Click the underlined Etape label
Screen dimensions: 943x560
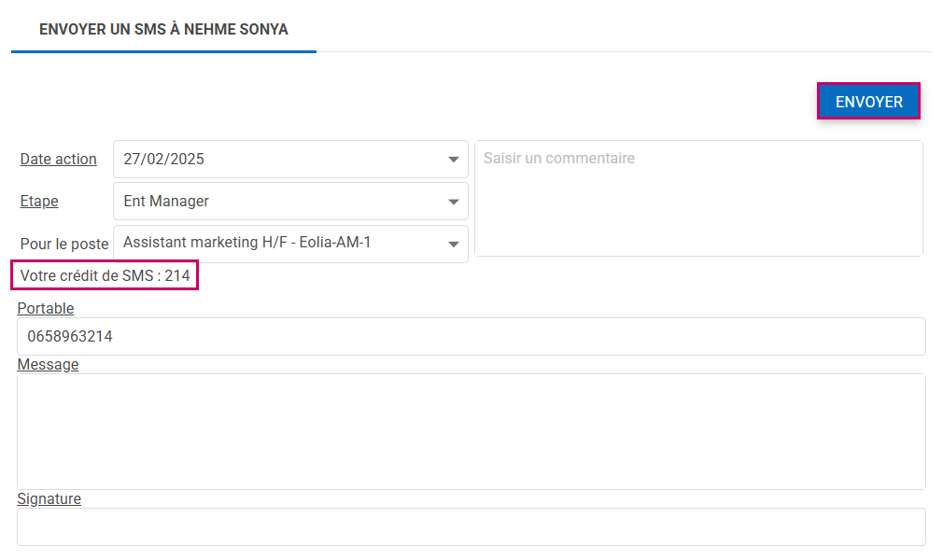coord(39,202)
